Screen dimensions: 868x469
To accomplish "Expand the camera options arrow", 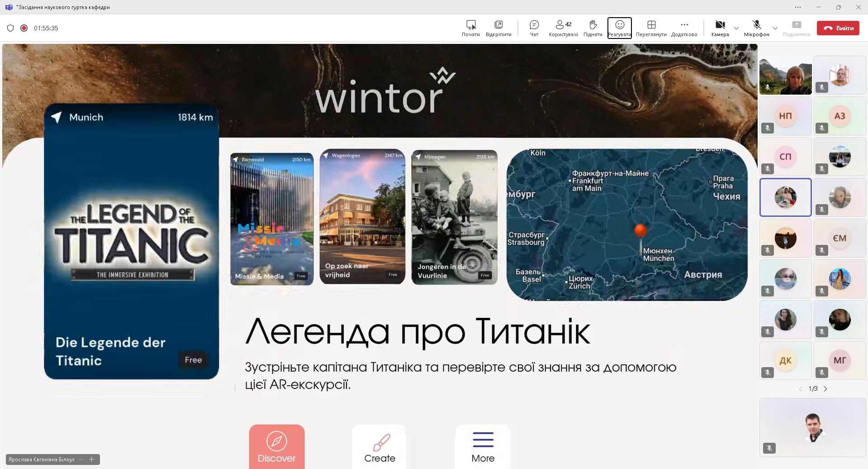I will point(736,28).
